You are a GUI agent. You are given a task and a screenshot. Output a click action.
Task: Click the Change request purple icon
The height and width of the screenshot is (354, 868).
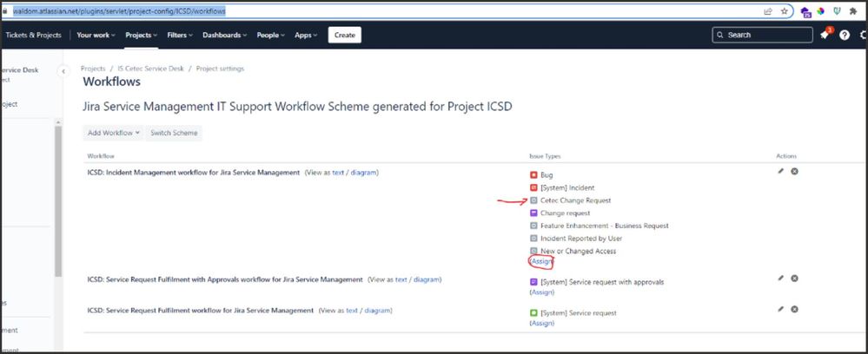[x=533, y=213]
